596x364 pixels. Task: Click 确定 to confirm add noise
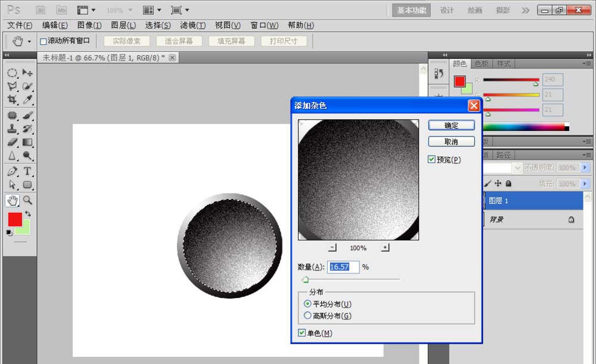[x=451, y=125]
